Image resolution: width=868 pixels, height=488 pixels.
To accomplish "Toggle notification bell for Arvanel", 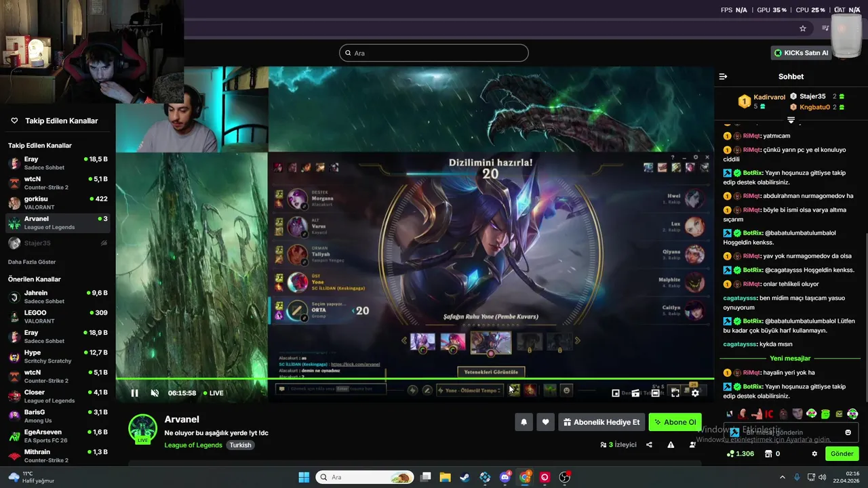I will (524, 422).
